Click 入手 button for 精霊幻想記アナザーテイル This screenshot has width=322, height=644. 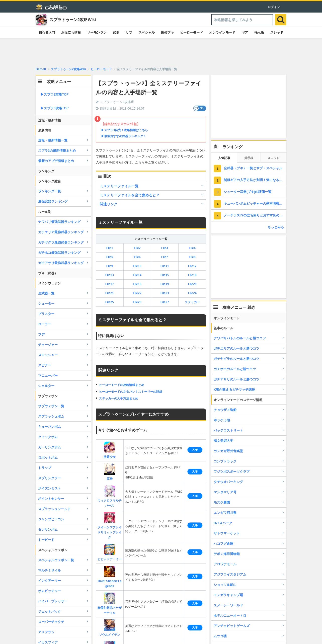coord(195,603)
